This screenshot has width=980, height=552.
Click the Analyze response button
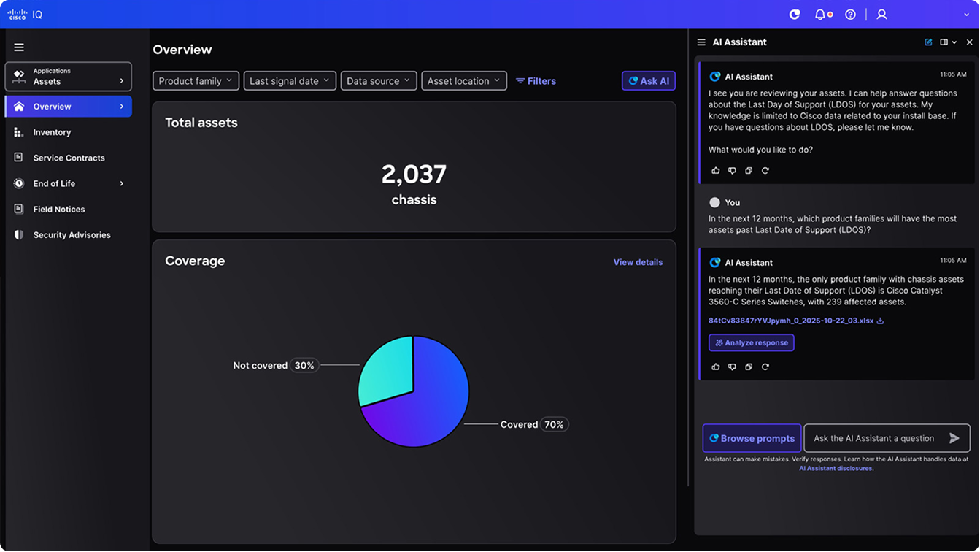(x=752, y=342)
